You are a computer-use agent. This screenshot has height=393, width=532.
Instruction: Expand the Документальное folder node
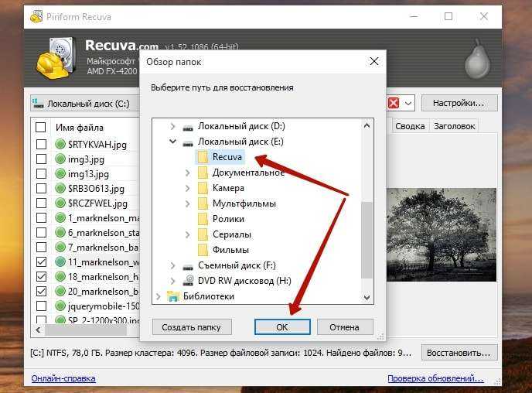click(188, 173)
